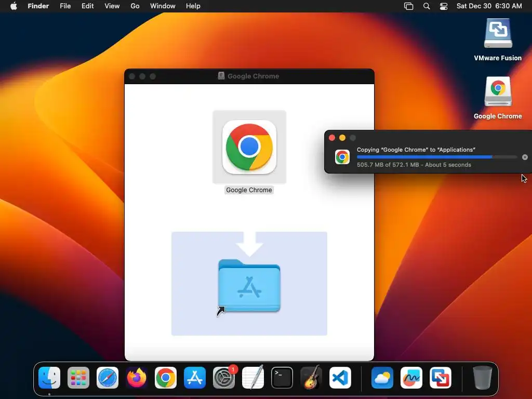Open TextEdit from the Dock
Viewport: 532px width, 399px height.
tap(253, 378)
